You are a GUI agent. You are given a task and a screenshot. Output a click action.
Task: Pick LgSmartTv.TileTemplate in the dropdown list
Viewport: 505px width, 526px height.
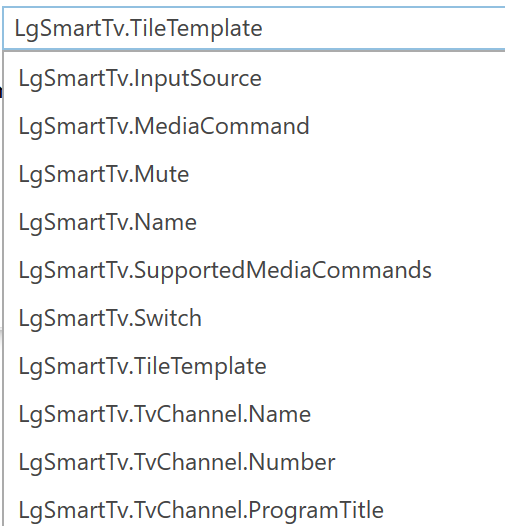click(x=254, y=366)
